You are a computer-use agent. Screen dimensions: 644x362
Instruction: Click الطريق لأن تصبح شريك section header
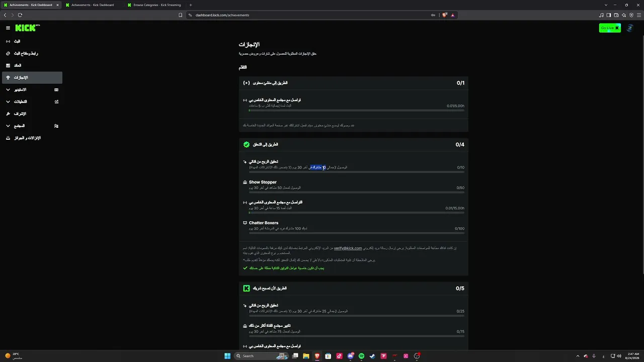click(x=354, y=289)
